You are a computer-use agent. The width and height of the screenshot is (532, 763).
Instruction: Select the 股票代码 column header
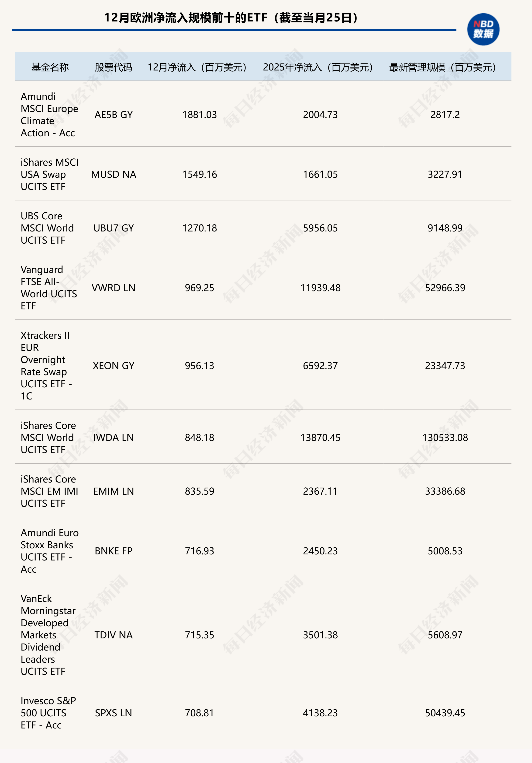click(x=113, y=67)
